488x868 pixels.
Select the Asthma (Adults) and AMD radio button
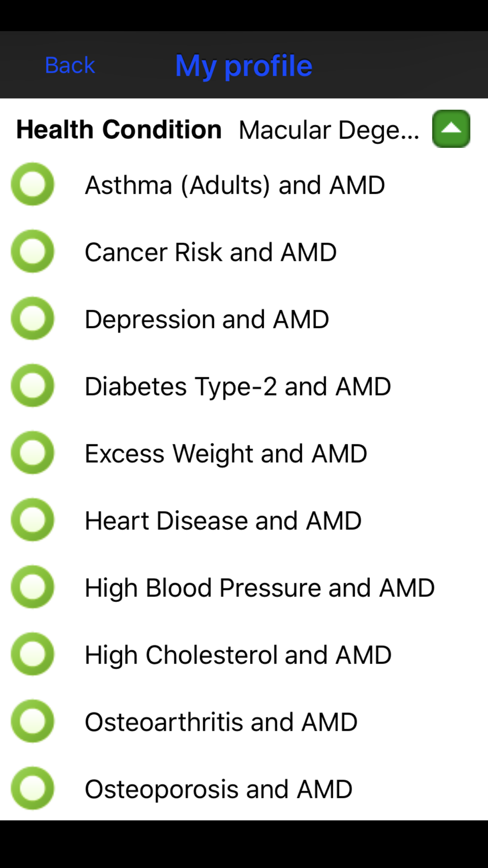click(x=33, y=185)
